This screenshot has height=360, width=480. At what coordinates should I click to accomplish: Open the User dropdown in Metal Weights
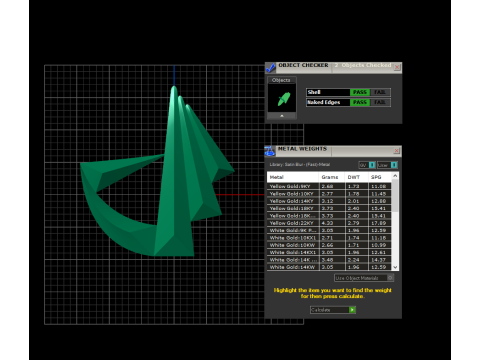pos(387,165)
